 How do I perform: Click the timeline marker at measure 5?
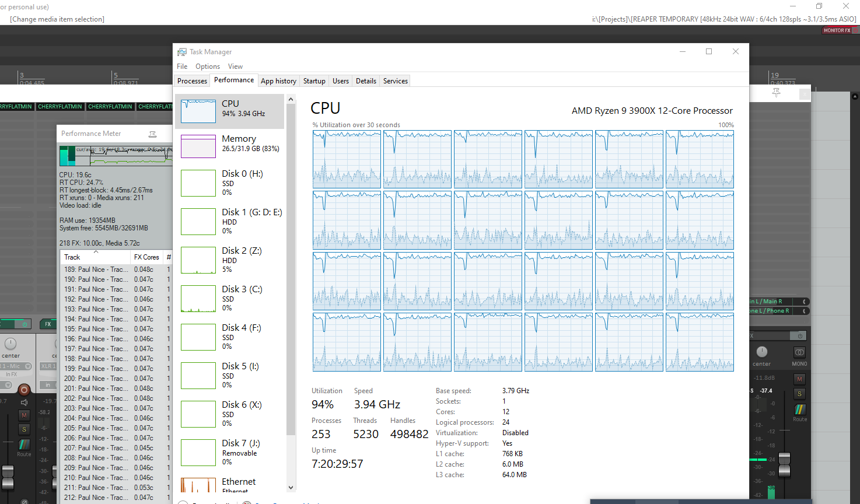click(x=116, y=75)
